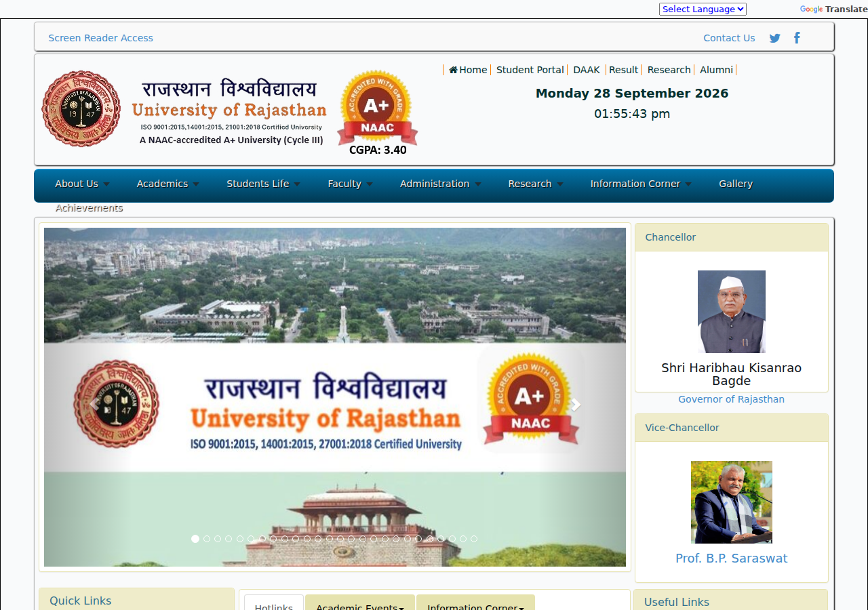Click the Vice-Chancellor's photo

(x=732, y=502)
